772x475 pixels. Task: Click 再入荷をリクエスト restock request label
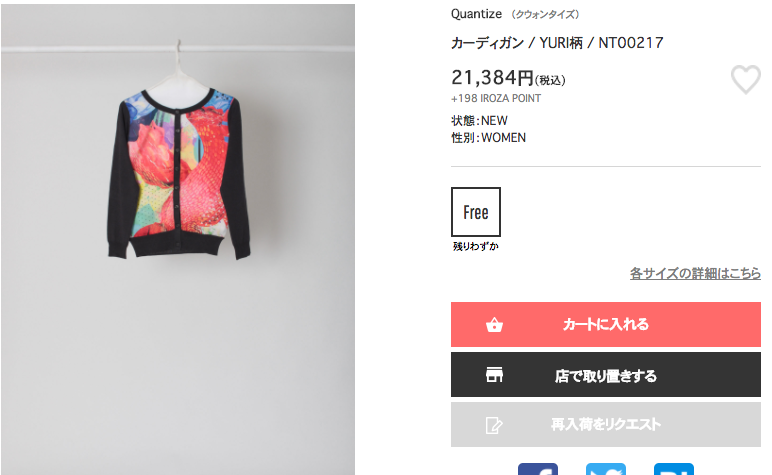tap(606, 424)
